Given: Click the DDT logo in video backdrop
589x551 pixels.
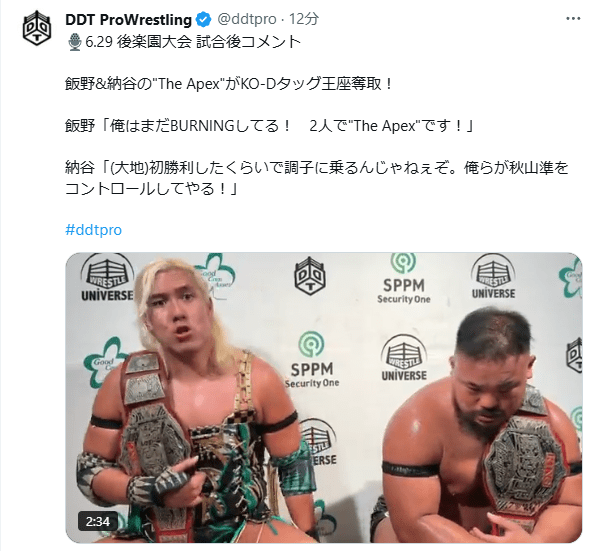Looking at the screenshot, I should tap(309, 275).
